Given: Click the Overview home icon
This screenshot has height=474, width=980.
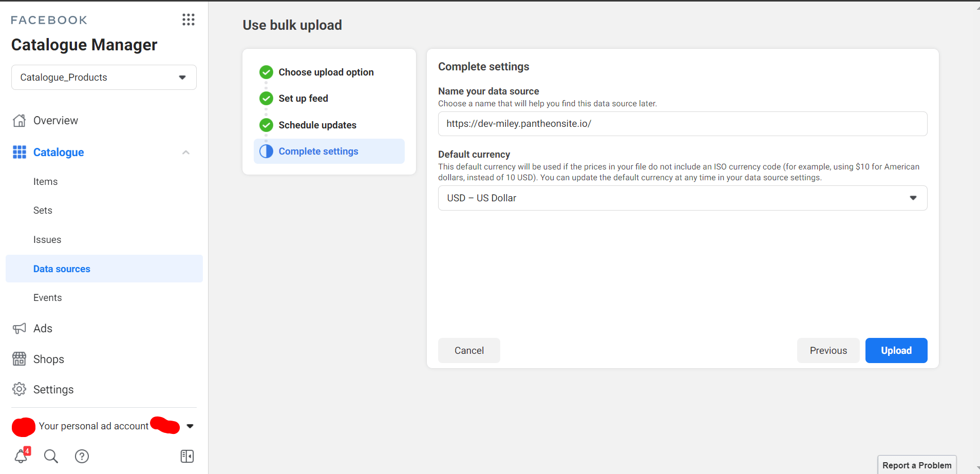Looking at the screenshot, I should (20, 121).
